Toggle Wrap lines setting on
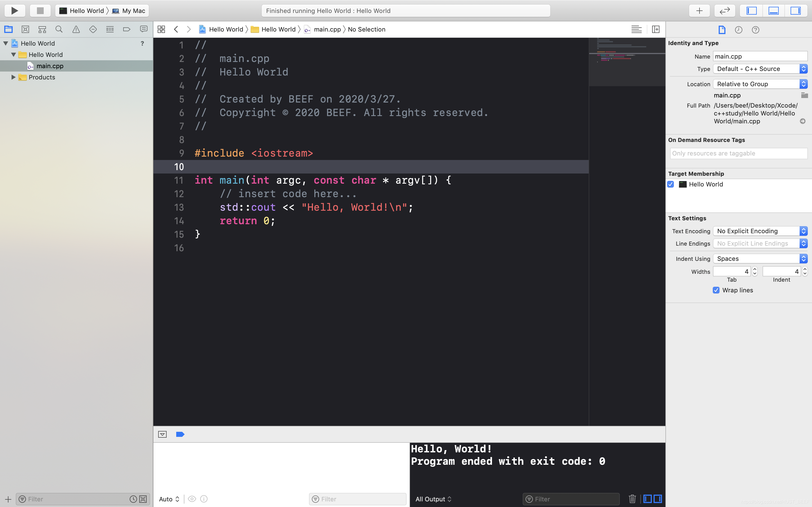Image resolution: width=812 pixels, height=507 pixels. tap(716, 290)
